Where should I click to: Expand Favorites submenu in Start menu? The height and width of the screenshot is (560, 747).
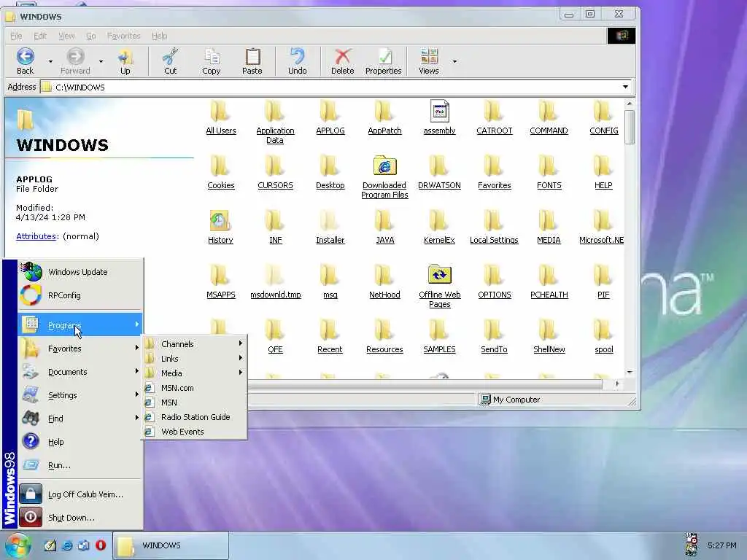pyautogui.click(x=80, y=349)
